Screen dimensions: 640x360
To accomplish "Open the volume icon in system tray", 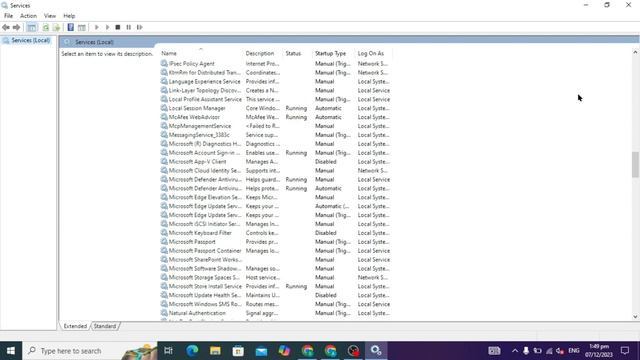I will [560, 351].
